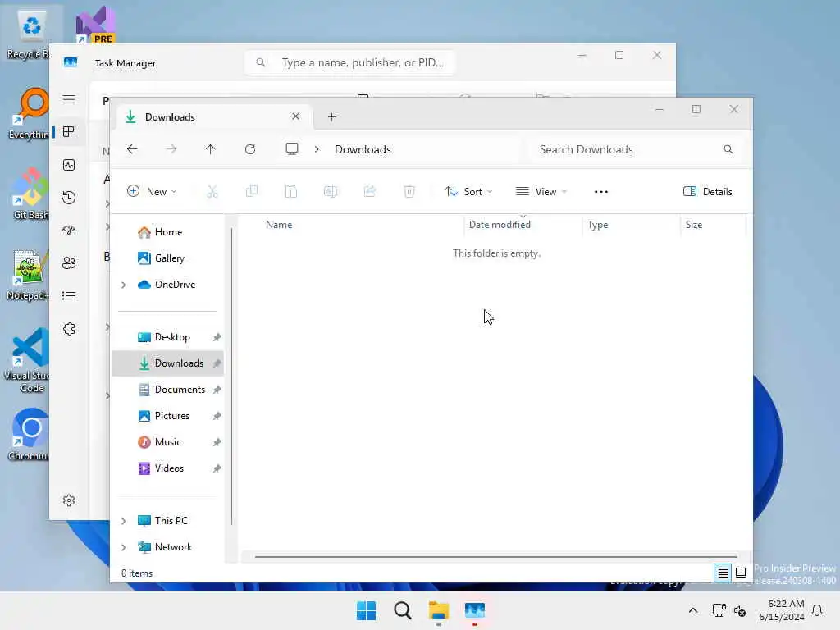Click search magnifier in Search Downloads box

pyautogui.click(x=728, y=149)
